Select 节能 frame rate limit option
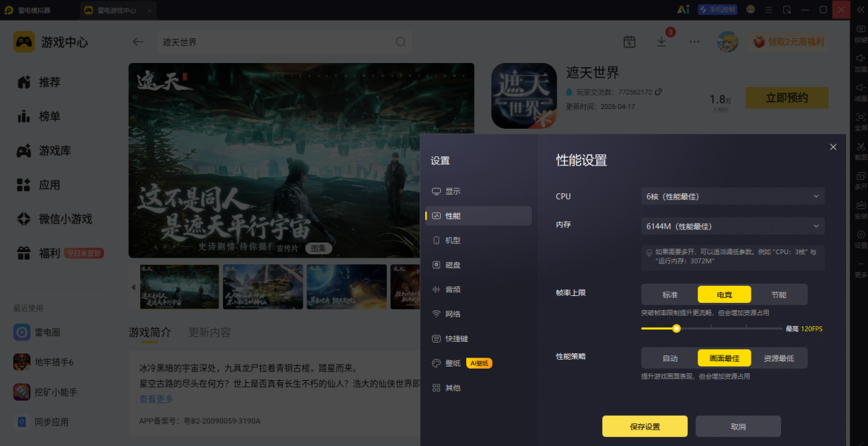The width and height of the screenshot is (868, 446). (779, 295)
